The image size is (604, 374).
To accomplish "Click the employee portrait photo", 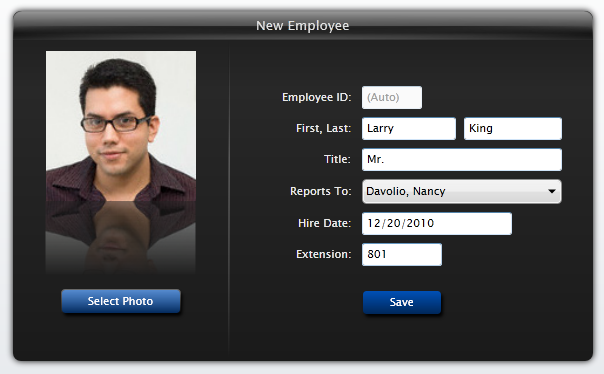I will coord(121,126).
